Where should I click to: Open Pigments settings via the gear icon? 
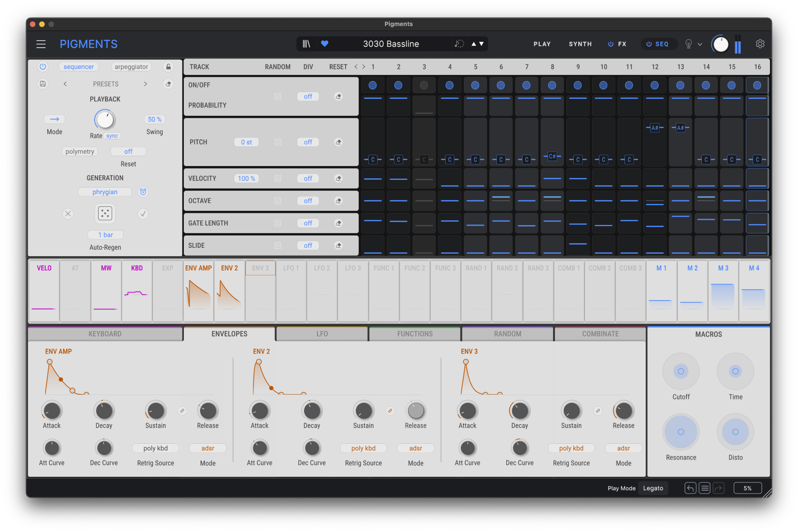coord(760,44)
